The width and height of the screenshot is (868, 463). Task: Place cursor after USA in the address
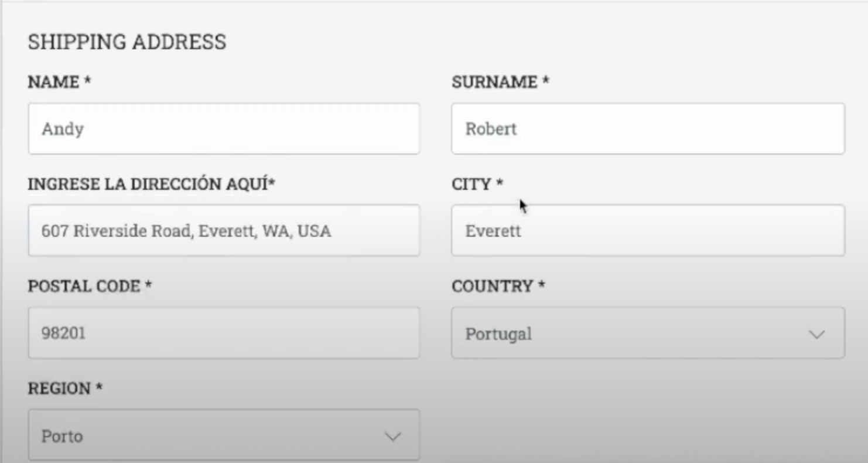[333, 231]
